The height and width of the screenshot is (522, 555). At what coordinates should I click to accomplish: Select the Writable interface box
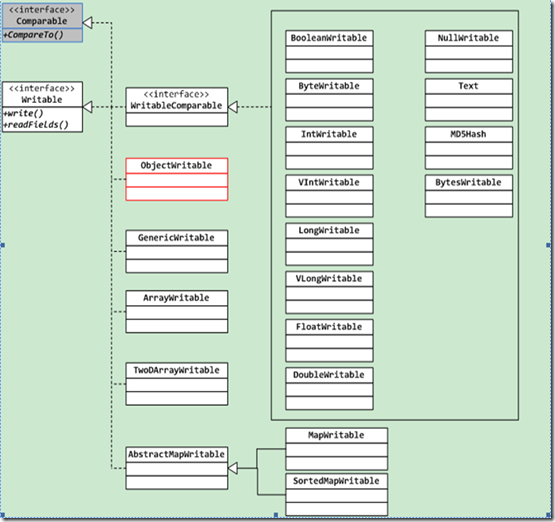click(42, 107)
